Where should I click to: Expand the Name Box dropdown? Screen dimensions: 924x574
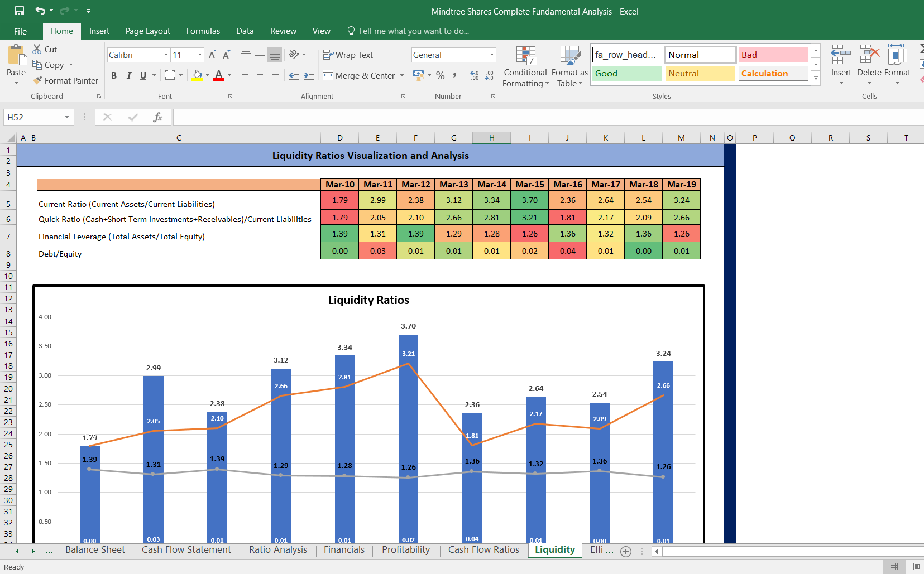(x=67, y=117)
